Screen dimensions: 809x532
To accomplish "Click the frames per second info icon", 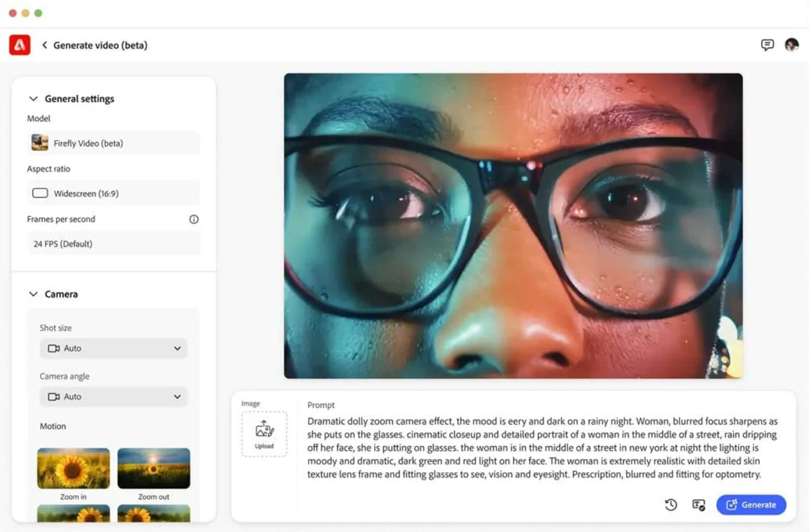I will point(194,219).
